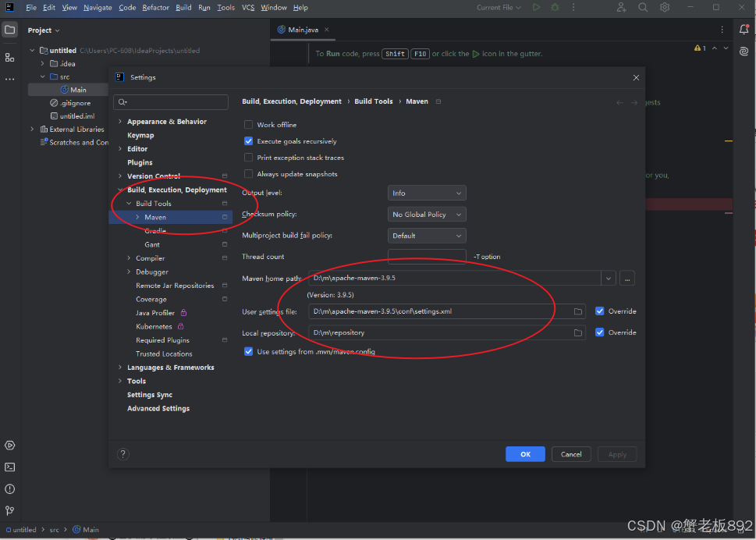Select Advanced Settings in the settings tree

coord(158,408)
